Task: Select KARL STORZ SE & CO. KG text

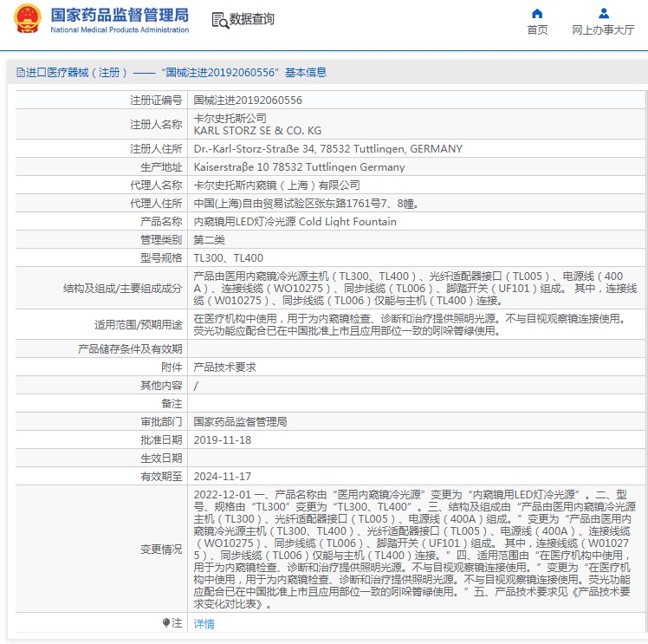Action: (x=257, y=131)
